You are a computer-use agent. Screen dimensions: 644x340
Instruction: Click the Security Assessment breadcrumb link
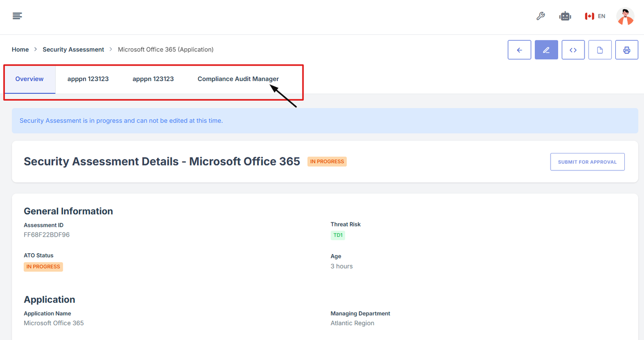[x=73, y=50]
